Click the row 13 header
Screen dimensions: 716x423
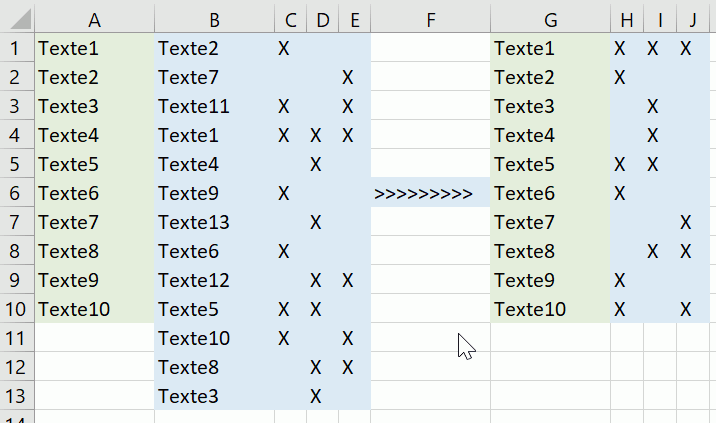(x=16, y=396)
